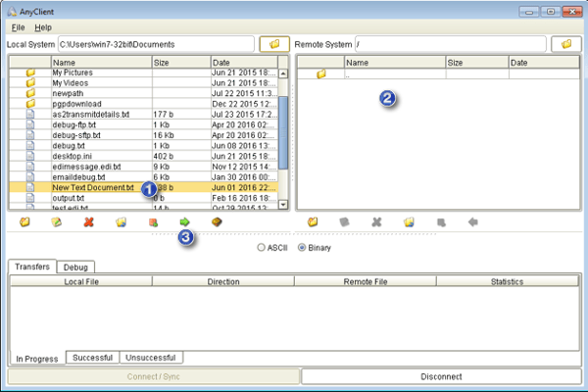The height and width of the screenshot is (392, 588).
Task: Click the local Date column header
Action: [244, 63]
